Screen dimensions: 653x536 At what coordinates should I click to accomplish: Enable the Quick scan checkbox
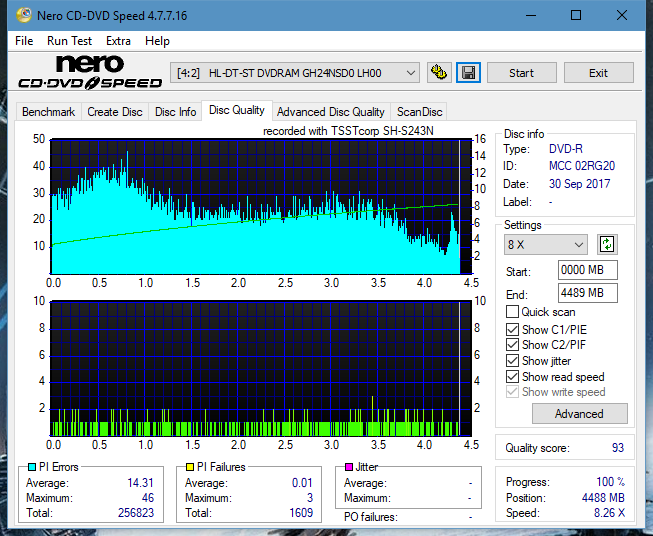(x=512, y=312)
